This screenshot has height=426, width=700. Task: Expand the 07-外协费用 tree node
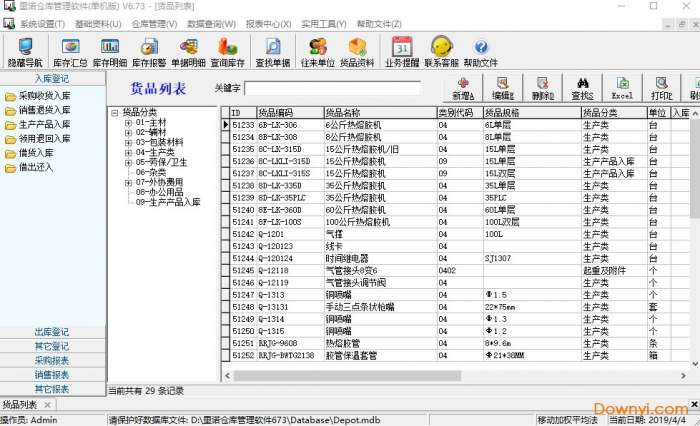pos(129,182)
